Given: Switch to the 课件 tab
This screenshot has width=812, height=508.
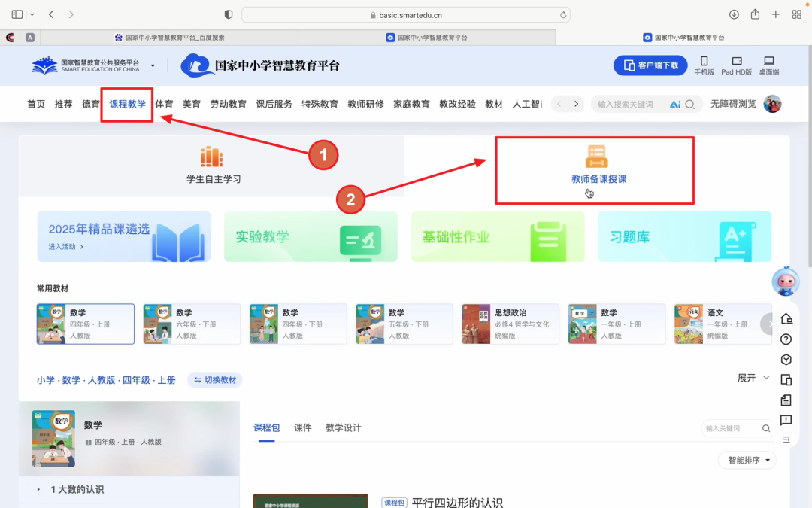Looking at the screenshot, I should point(304,427).
